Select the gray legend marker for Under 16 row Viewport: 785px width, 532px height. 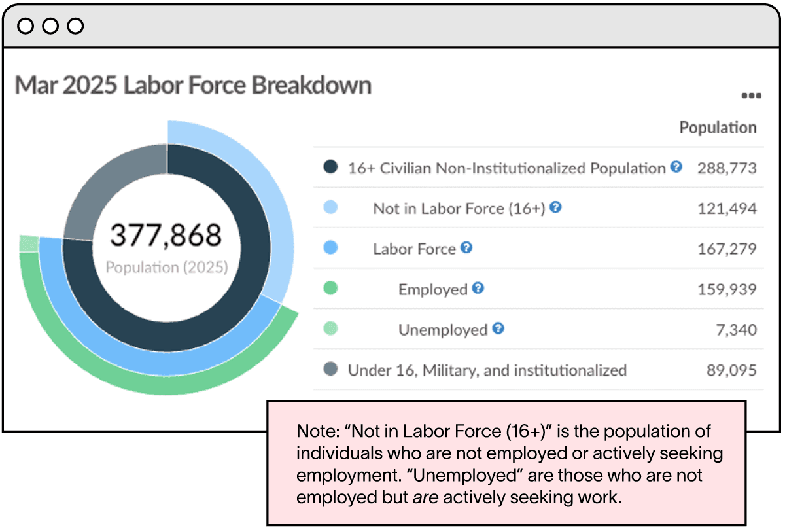[330, 370]
